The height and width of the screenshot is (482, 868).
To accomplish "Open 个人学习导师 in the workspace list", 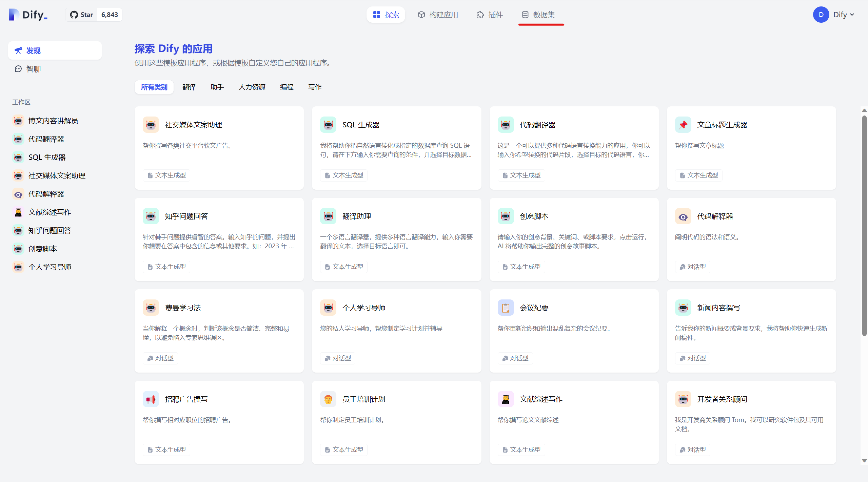I will coord(50,267).
